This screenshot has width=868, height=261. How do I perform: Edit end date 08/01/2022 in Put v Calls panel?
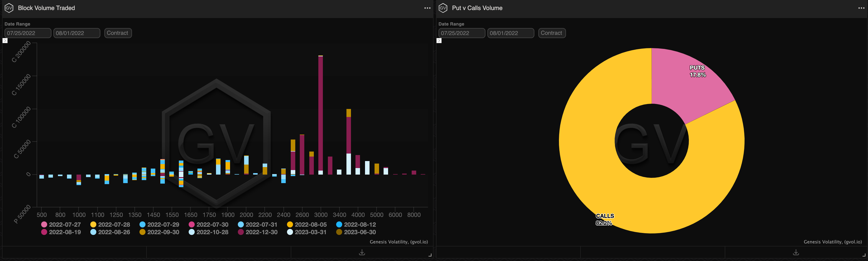click(511, 33)
